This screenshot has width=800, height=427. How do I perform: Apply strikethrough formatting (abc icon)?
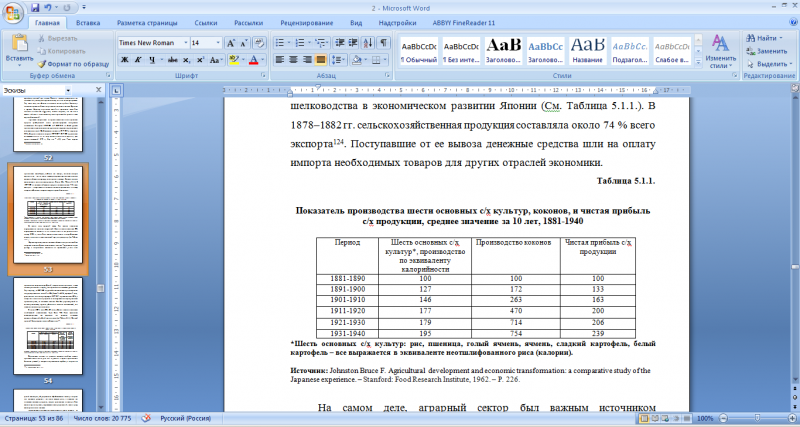(x=172, y=60)
